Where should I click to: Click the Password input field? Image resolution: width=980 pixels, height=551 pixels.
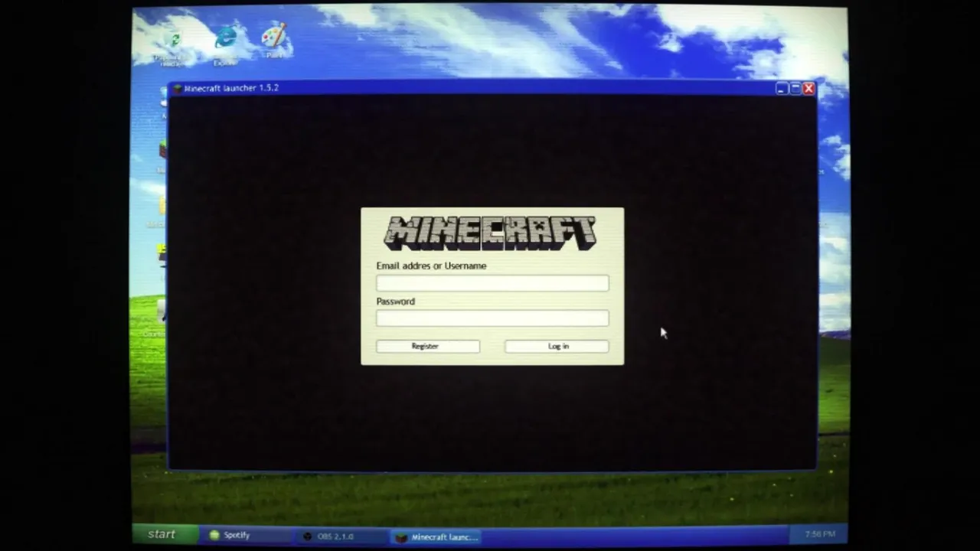pyautogui.click(x=492, y=318)
